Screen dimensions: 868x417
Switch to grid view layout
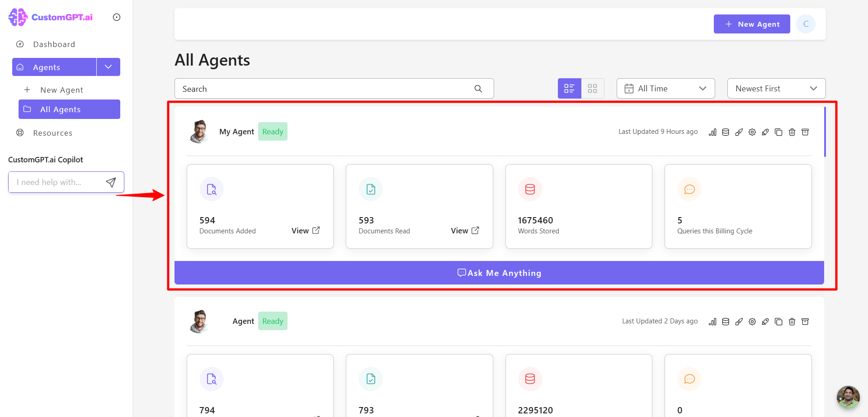[593, 89]
